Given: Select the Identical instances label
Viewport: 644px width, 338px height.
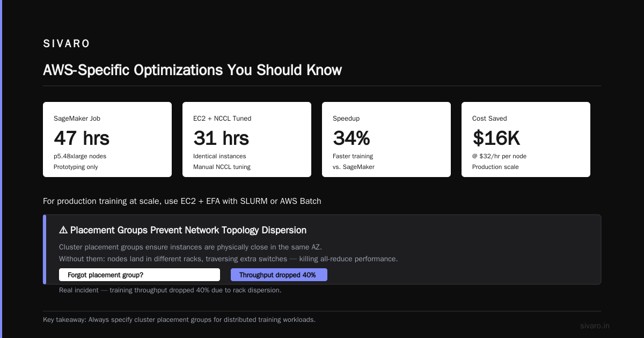Looking at the screenshot, I should point(219,156).
